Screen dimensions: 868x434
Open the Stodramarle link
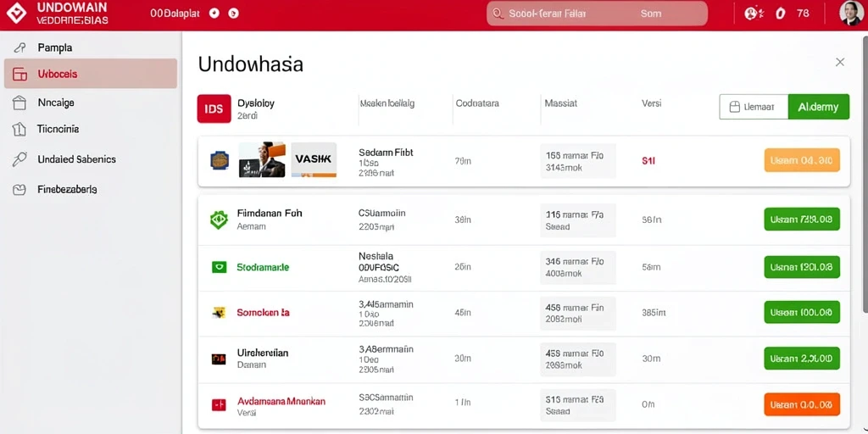[263, 267]
